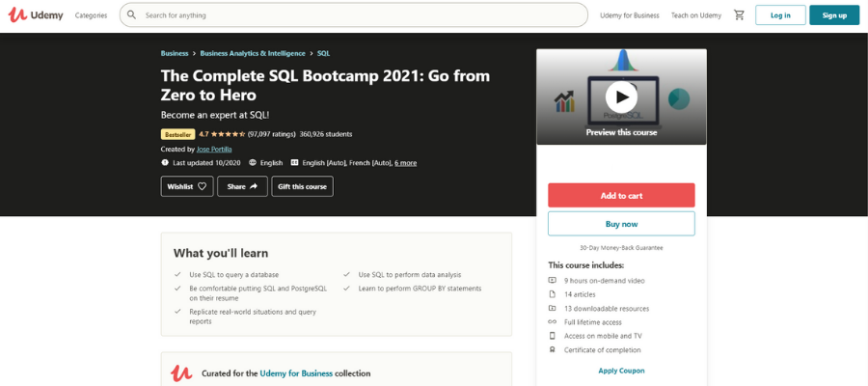Image resolution: width=868 pixels, height=386 pixels.
Task: Click '13 downloadable resources' text
Action: click(607, 309)
